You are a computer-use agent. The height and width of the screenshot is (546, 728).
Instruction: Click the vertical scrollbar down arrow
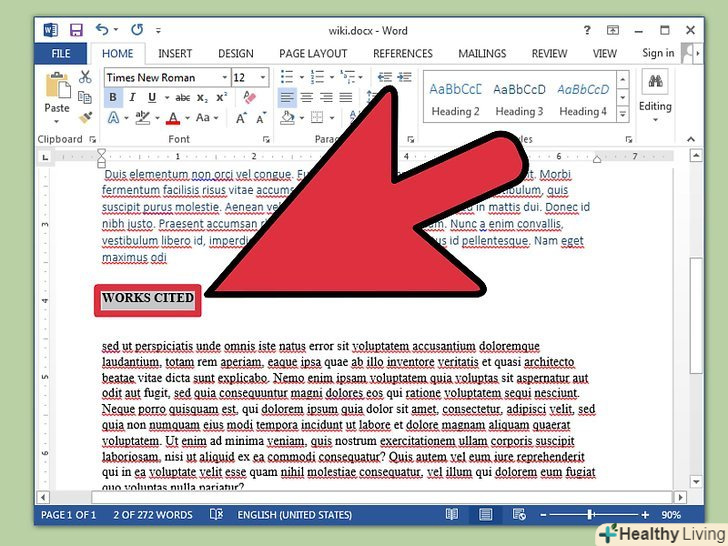[x=696, y=481]
